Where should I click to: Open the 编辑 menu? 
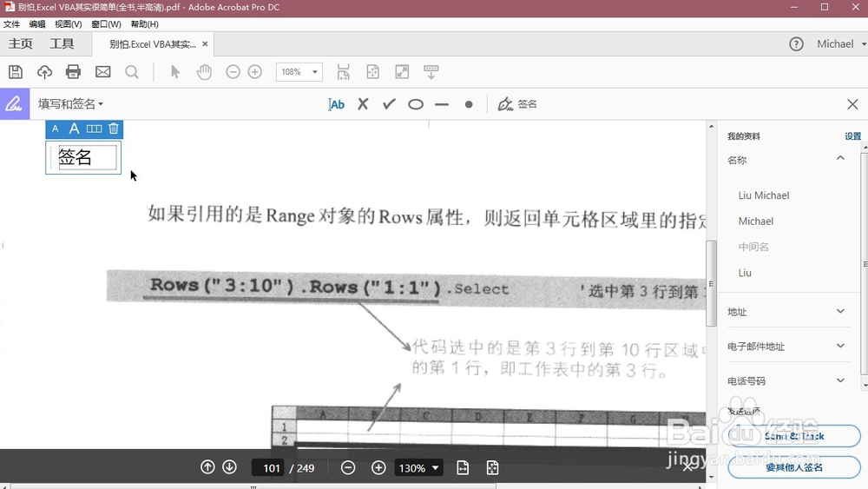(x=37, y=24)
